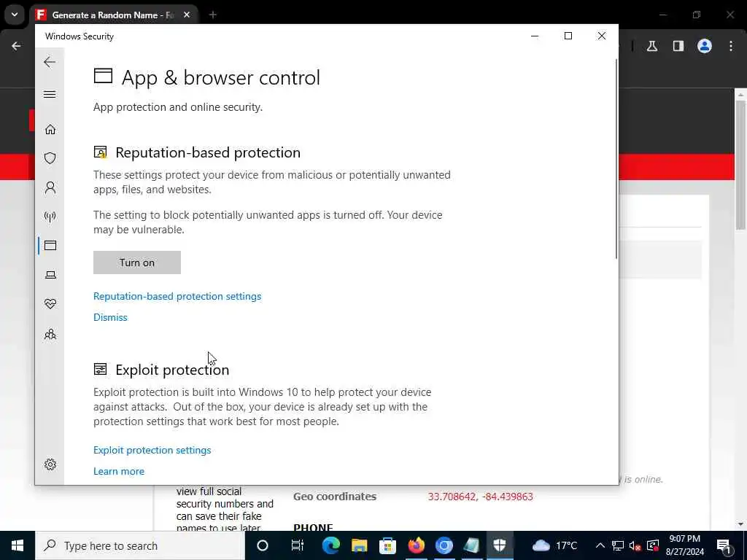The width and height of the screenshot is (747, 560).
Task: Select App & browser control sidebar icon
Action: coord(50,246)
